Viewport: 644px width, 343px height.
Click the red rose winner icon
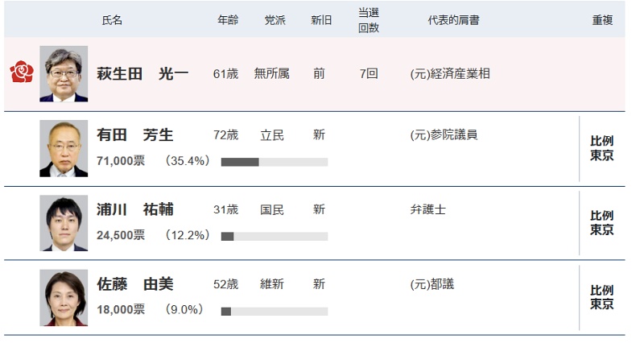click(22, 73)
